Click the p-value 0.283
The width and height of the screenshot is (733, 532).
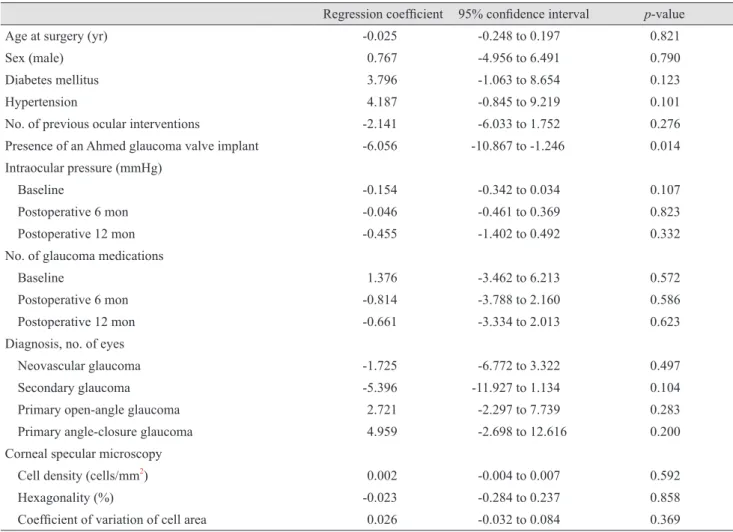click(665, 410)
